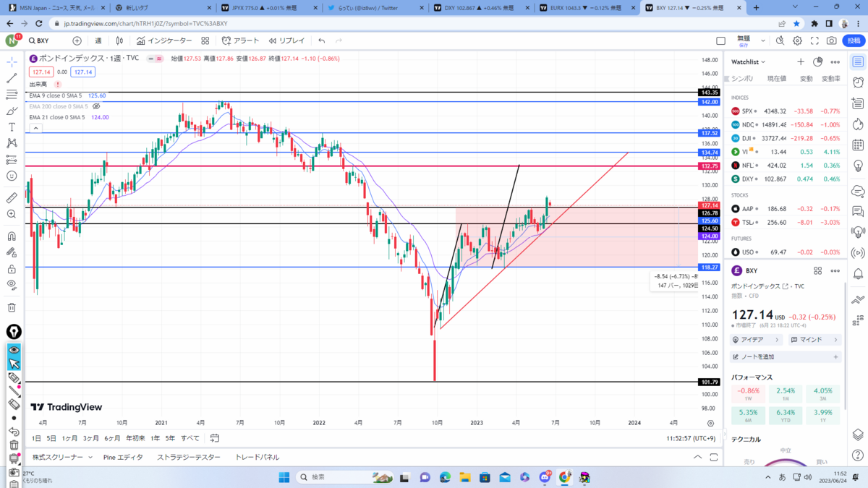Select the zoom in magnifier tool
This screenshot has width=868, height=488.
(x=12, y=214)
